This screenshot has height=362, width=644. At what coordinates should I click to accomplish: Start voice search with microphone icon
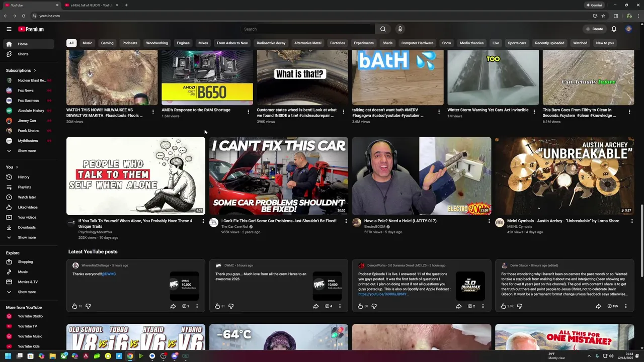400,29
